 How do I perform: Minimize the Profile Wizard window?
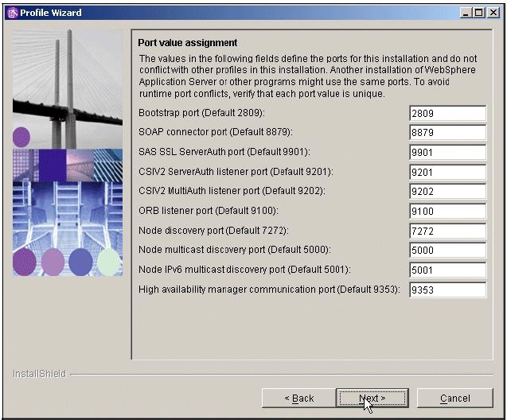(x=466, y=13)
